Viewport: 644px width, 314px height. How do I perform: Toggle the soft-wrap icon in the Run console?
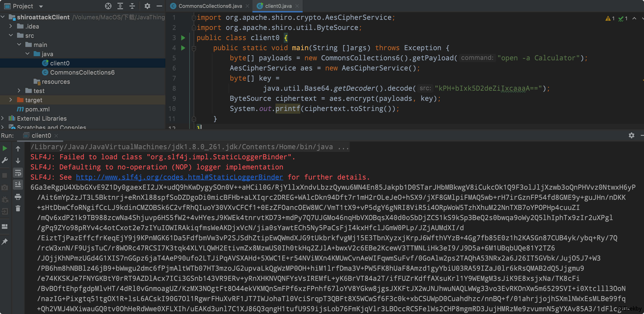(18, 173)
